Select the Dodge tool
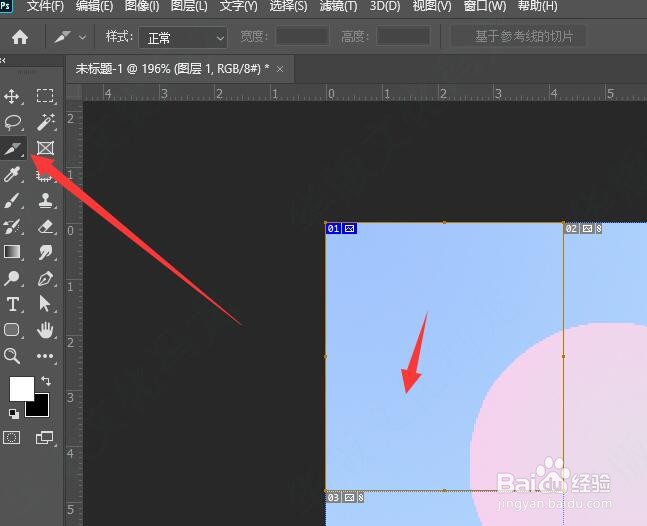Viewport: 647px width, 526px height. pos(12,278)
